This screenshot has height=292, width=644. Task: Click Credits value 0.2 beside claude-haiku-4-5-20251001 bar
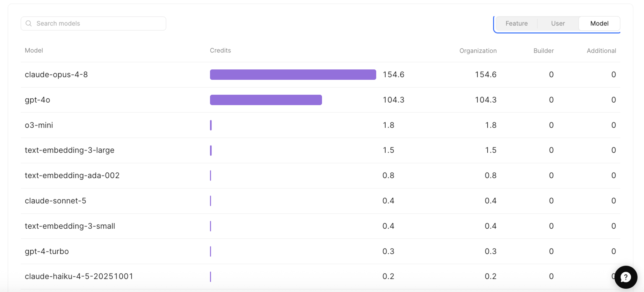(389, 276)
